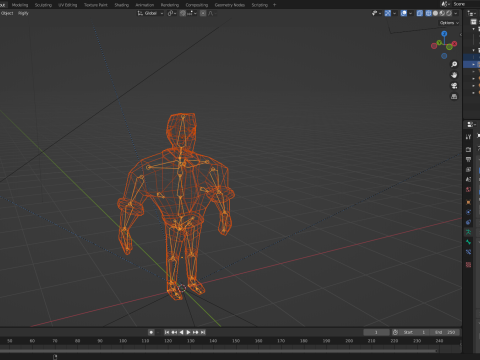
Task: Open the Modeling workspace tab
Action: (x=20, y=5)
